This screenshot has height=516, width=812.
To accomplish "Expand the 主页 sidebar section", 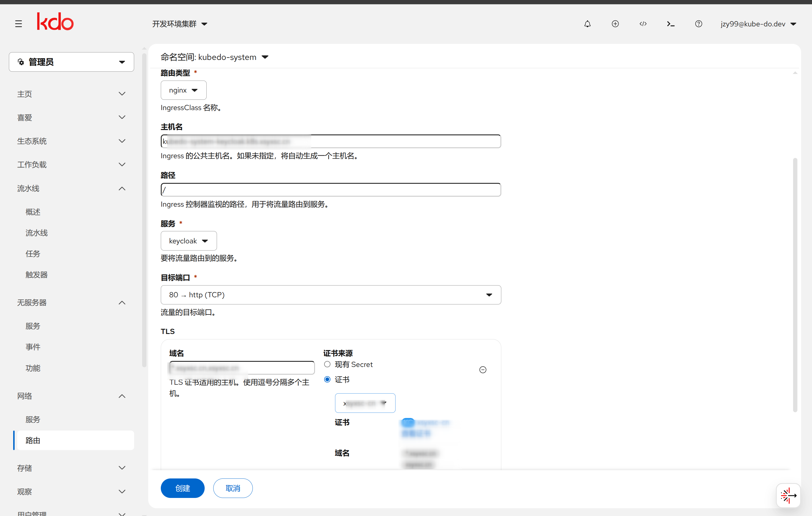I will pos(71,94).
